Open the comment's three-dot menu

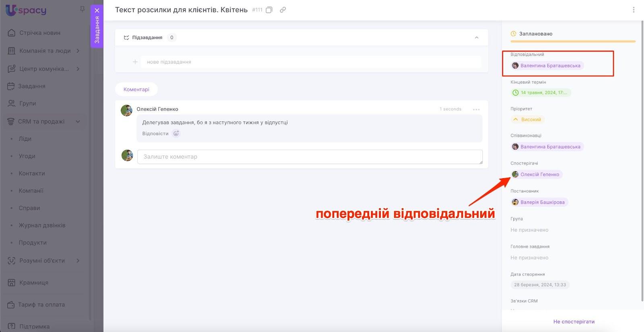477,109
